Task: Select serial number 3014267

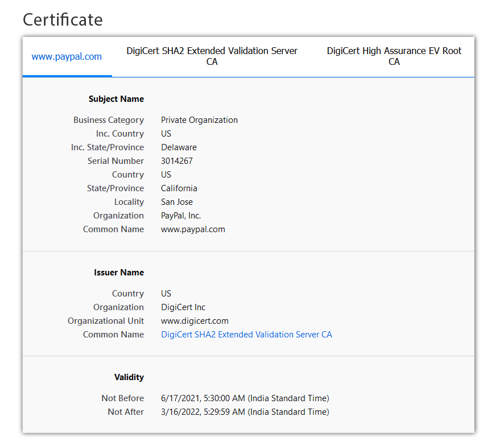Action: pos(177,161)
